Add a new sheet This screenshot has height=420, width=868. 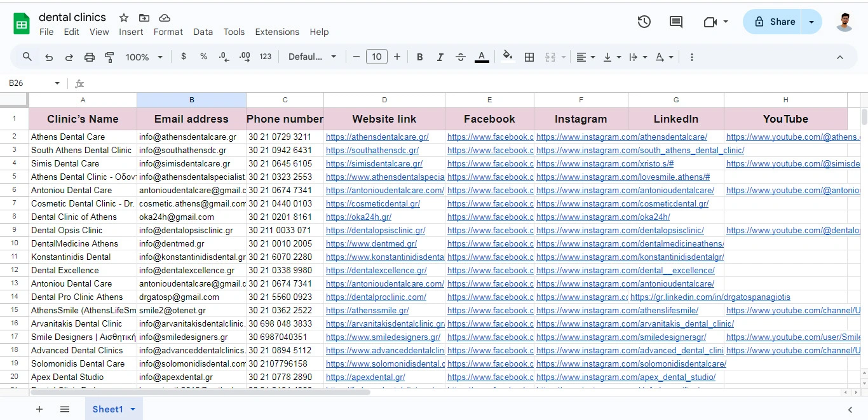pos(39,409)
